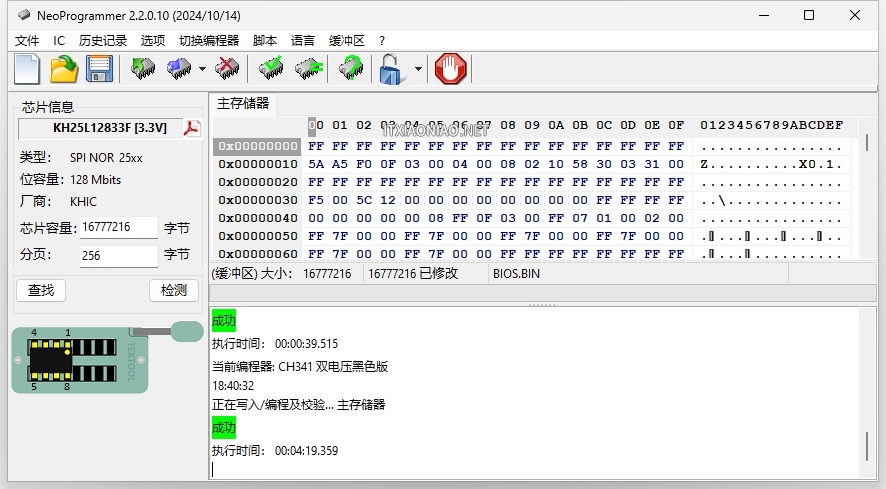Click the 检测 button
Viewport: 886px width, 489px height.
pos(174,290)
